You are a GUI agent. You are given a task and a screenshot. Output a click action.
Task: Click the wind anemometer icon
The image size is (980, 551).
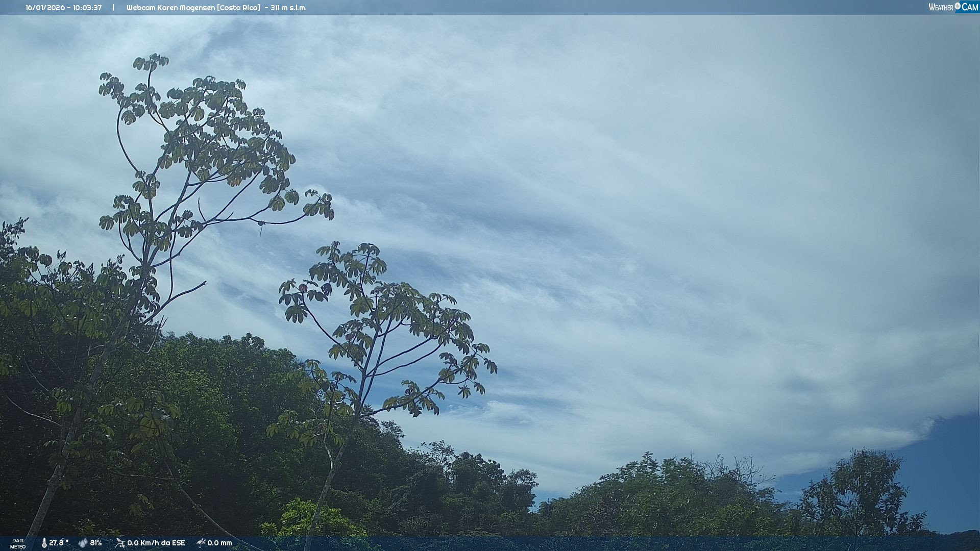tap(120, 543)
